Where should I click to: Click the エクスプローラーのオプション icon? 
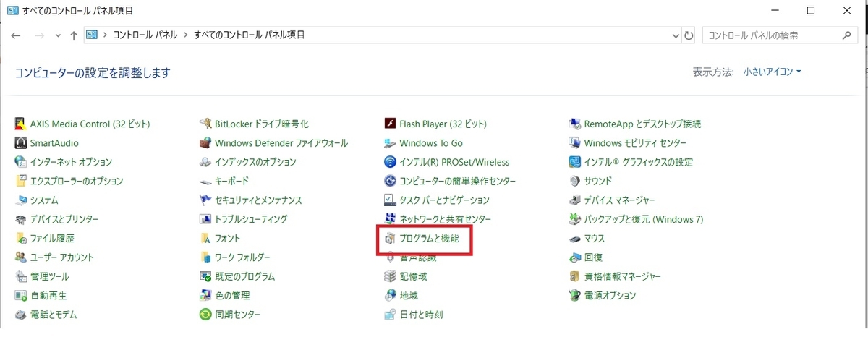(21, 181)
